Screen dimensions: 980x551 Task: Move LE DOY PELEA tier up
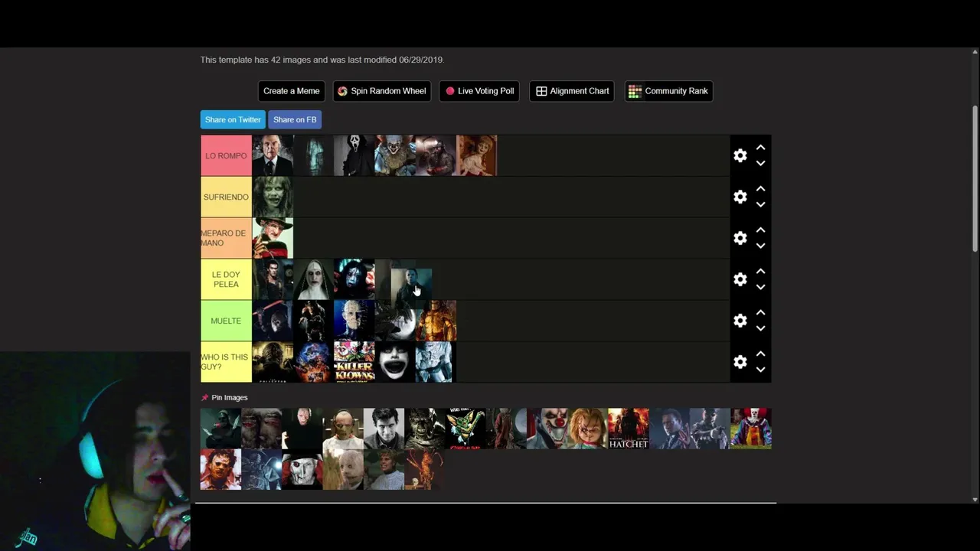(x=760, y=272)
